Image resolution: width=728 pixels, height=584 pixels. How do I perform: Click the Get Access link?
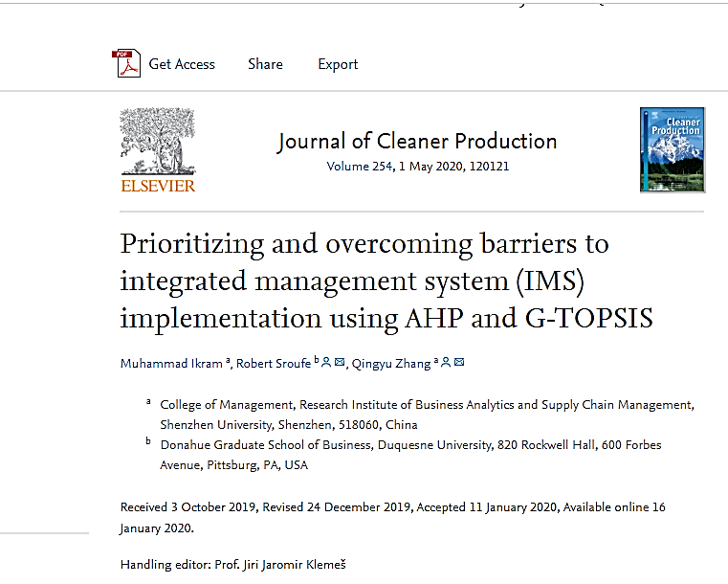[182, 64]
